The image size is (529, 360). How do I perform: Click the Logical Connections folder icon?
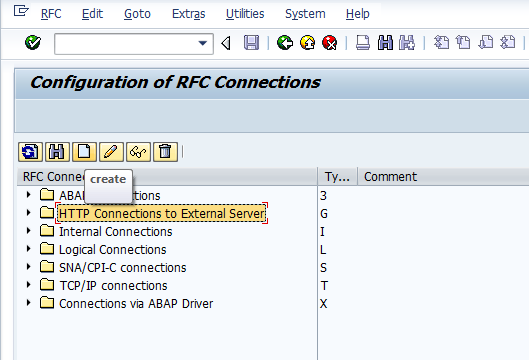coord(47,249)
